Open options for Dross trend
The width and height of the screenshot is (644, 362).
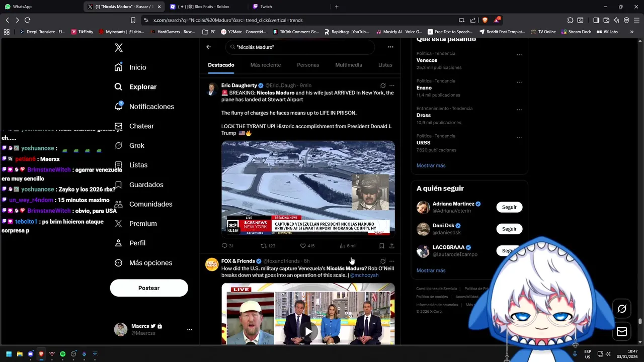pyautogui.click(x=519, y=110)
